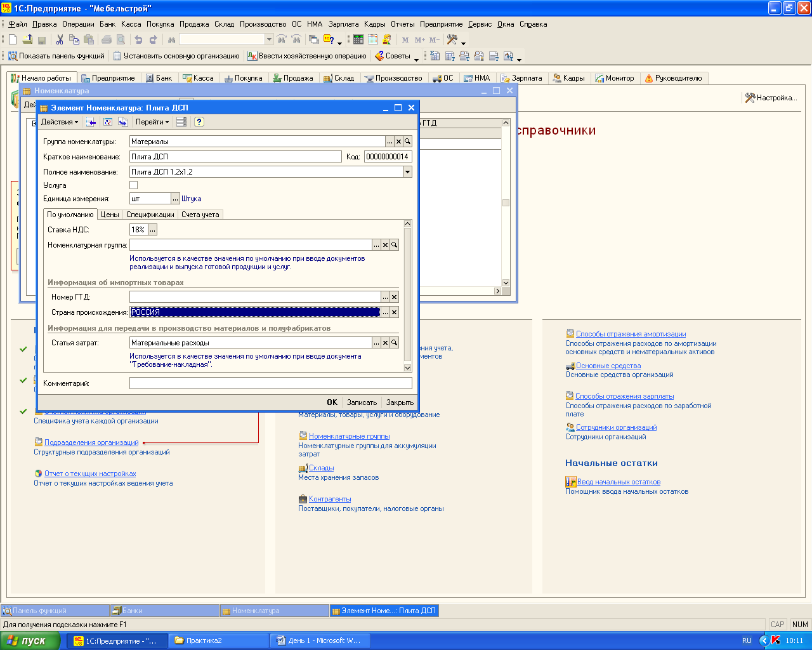This screenshot has width=812, height=650.
Task: Open selection button for Номер ГТД
Action: pyautogui.click(x=385, y=297)
